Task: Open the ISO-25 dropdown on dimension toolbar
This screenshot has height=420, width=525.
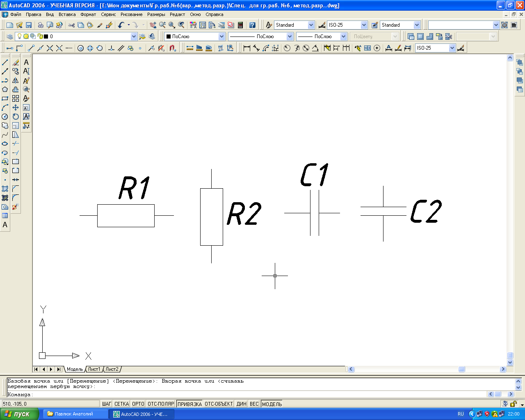Action: point(452,48)
